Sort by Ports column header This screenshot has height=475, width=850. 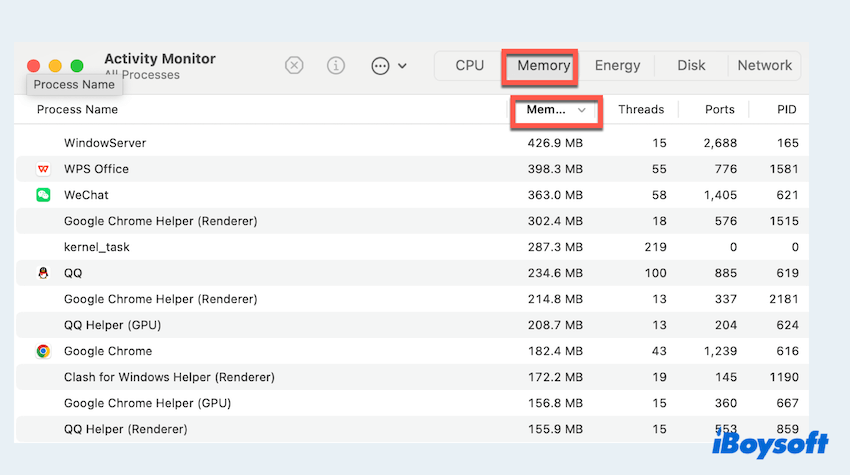[x=719, y=110]
